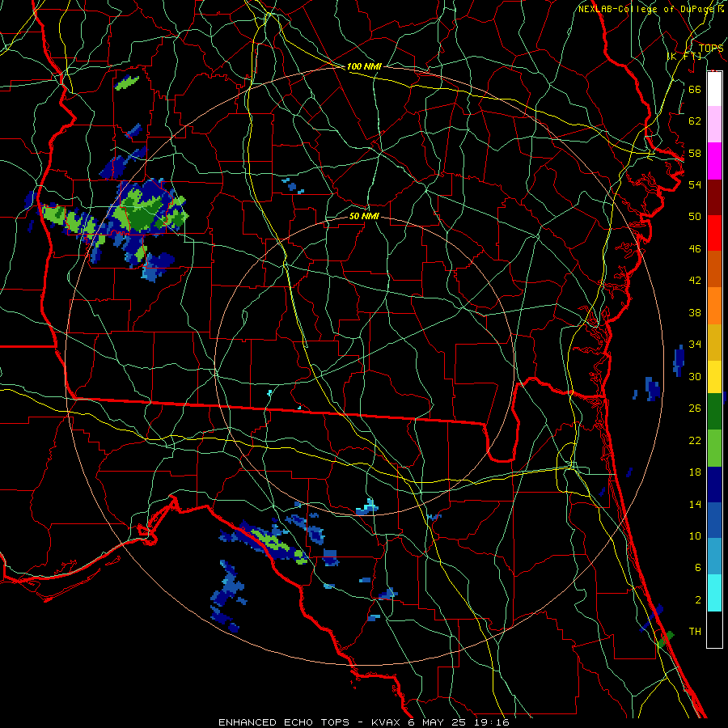
Task: Click the '6' legend value
Action: click(x=697, y=568)
